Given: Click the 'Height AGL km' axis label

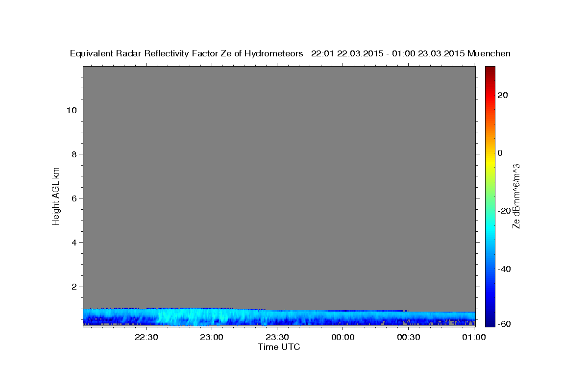Looking at the screenshot, I should (56, 196).
